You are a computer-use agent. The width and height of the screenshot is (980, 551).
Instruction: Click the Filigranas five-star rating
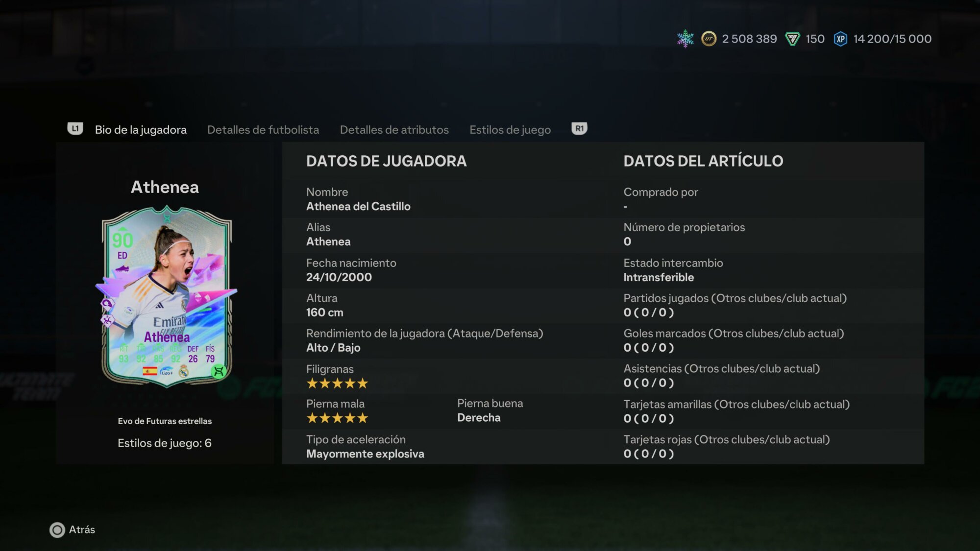(x=337, y=383)
